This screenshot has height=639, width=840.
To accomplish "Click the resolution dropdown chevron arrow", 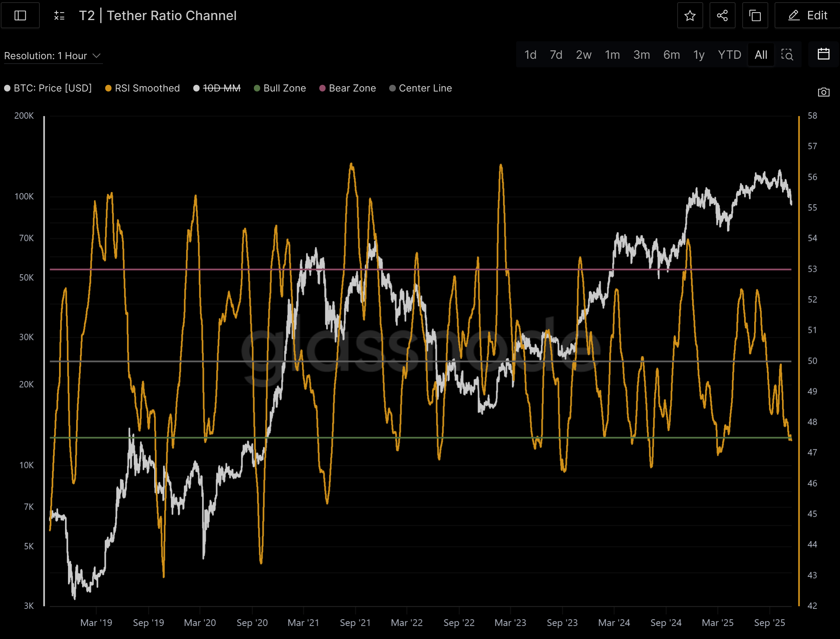I will pos(97,56).
